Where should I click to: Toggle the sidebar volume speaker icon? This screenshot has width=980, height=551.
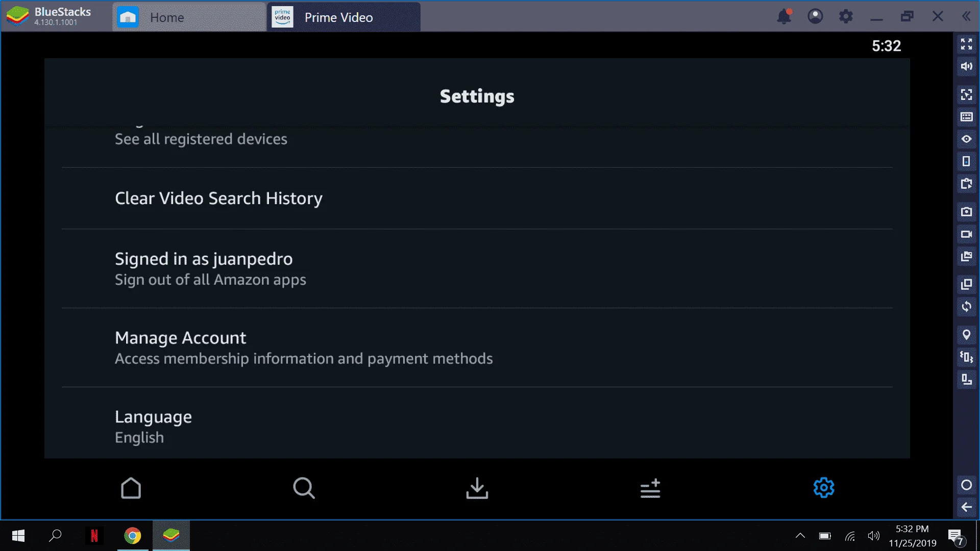coord(966,66)
